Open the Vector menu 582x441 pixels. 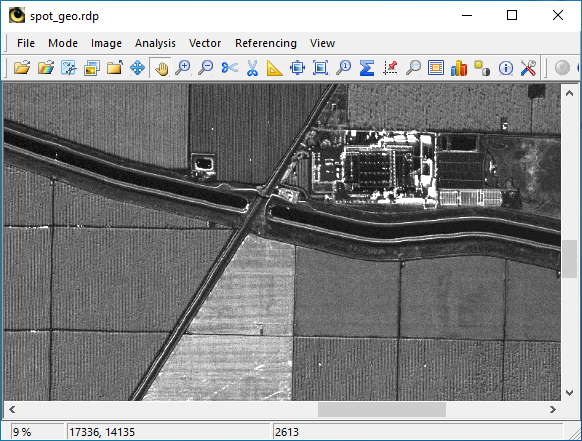205,43
